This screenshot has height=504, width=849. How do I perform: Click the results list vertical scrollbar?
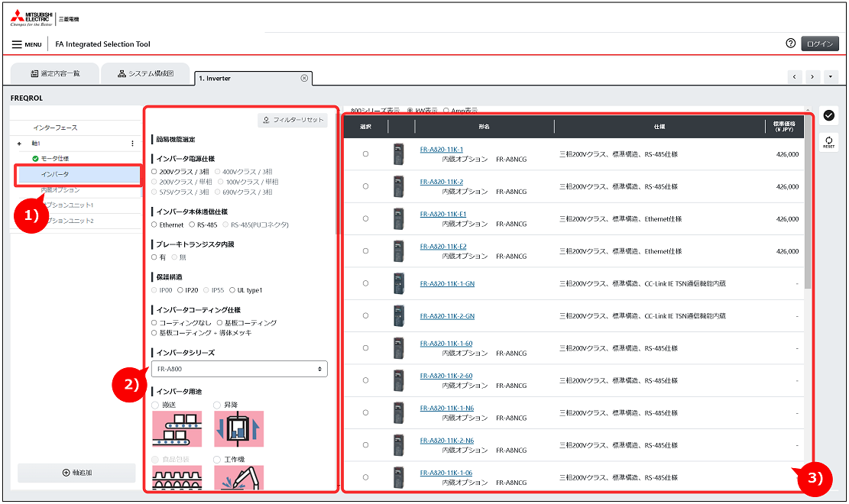point(807,202)
